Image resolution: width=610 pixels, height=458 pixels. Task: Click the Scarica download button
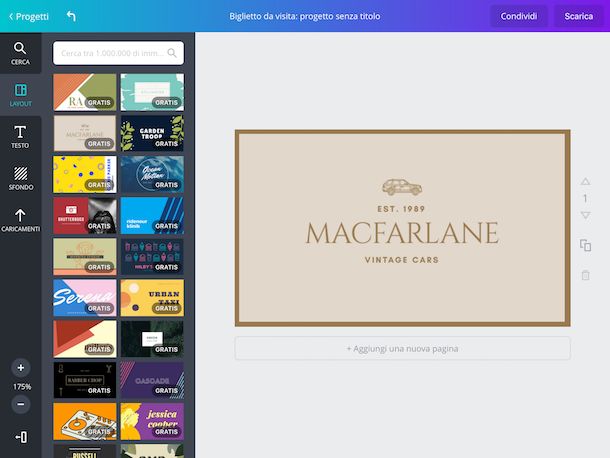pos(578,16)
